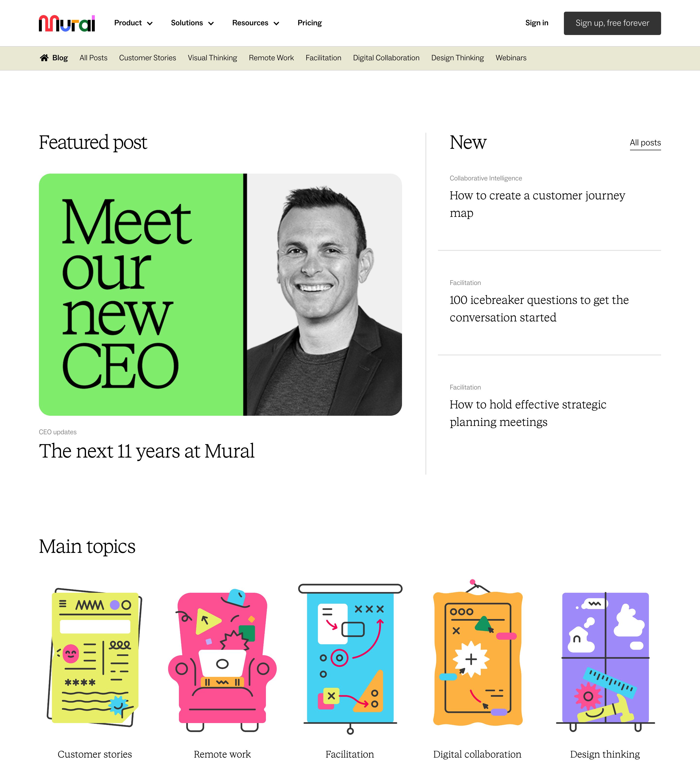Open 100 icebreaker questions article
This screenshot has height=778, width=700.
[x=539, y=309]
